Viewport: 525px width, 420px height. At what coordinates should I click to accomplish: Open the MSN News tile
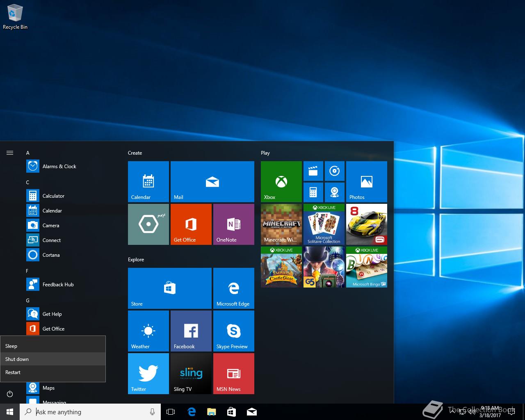point(234,374)
